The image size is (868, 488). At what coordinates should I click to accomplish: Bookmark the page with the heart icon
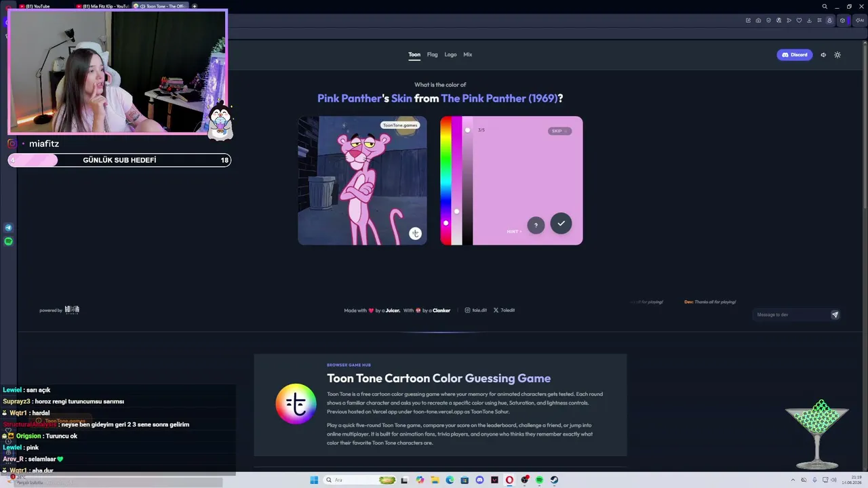pos(799,20)
